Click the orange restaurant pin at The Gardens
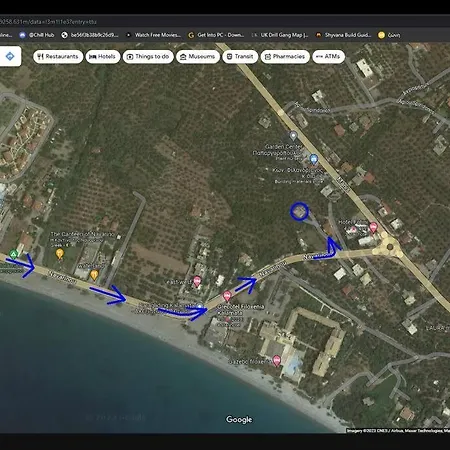 pyautogui.click(x=60, y=254)
